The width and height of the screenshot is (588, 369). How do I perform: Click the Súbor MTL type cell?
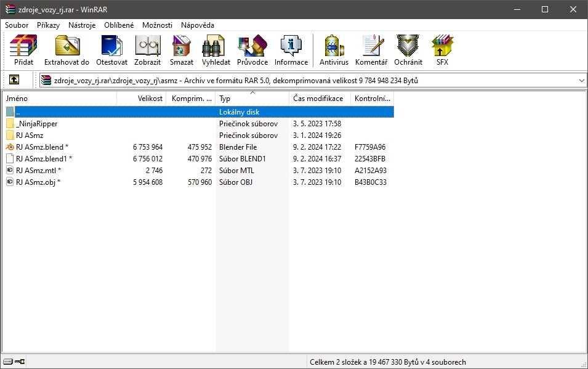point(236,171)
